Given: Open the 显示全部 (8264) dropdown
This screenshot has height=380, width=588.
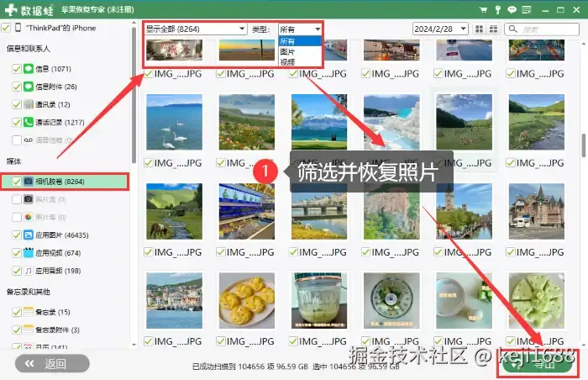Looking at the screenshot, I should [196, 29].
